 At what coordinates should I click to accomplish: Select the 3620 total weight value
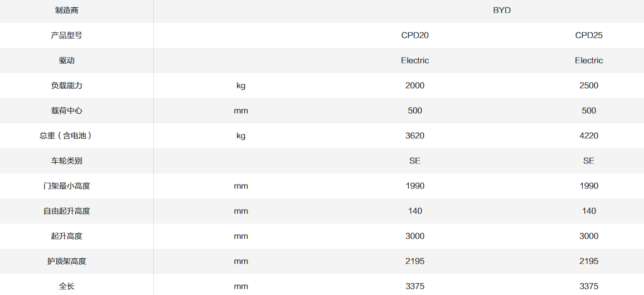[x=415, y=136]
